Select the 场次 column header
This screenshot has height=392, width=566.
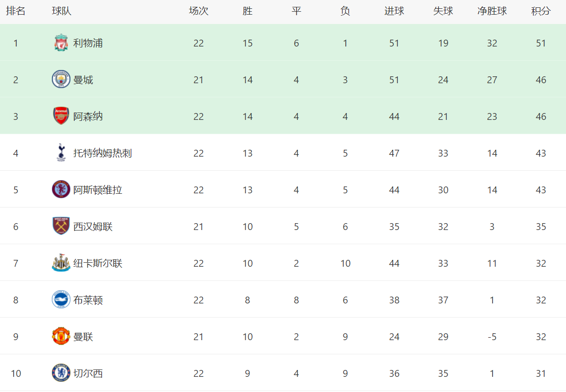(x=198, y=11)
